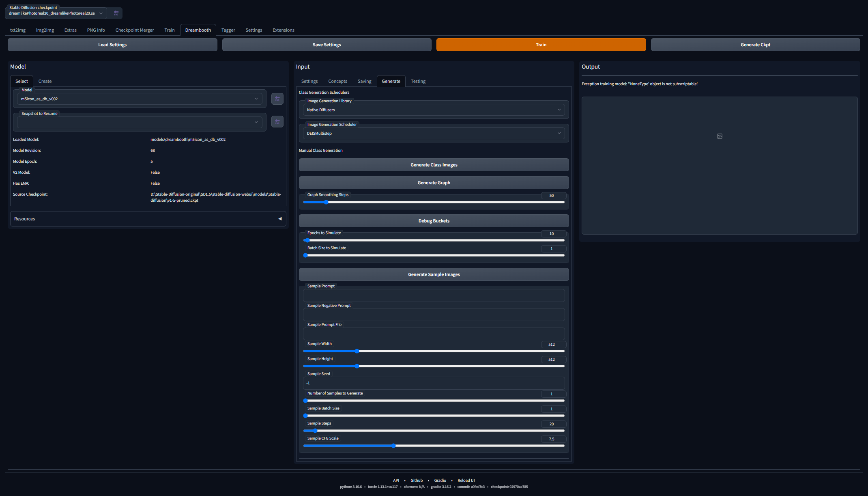Adjust the Sample Steps slider
This screenshot has height=496, width=868.
point(434,431)
